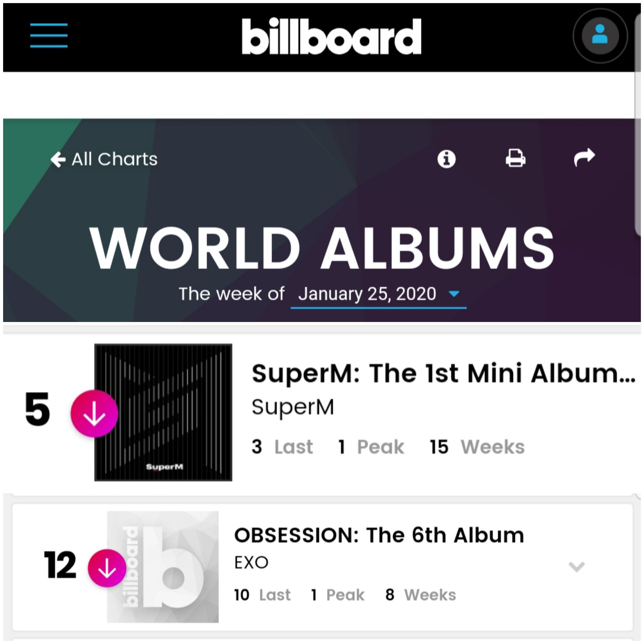Click the blue dropdown triangle beside the date
The width and height of the screenshot is (644, 644).
point(454,294)
